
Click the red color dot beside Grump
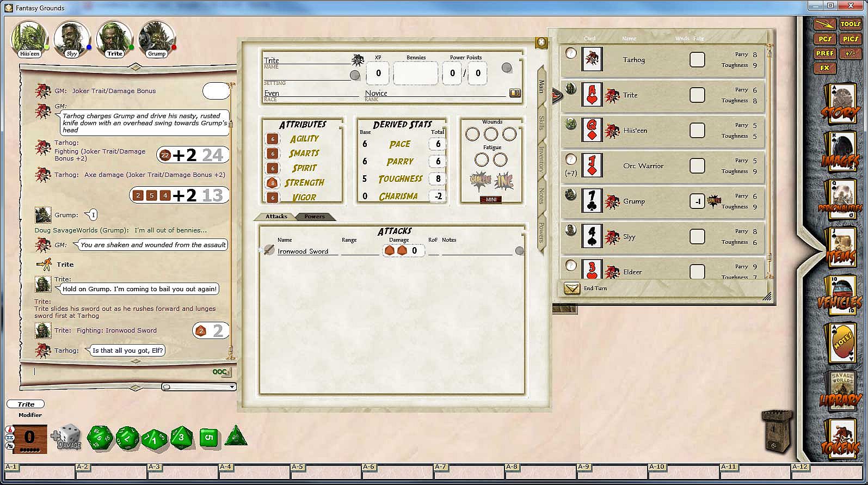174,48
